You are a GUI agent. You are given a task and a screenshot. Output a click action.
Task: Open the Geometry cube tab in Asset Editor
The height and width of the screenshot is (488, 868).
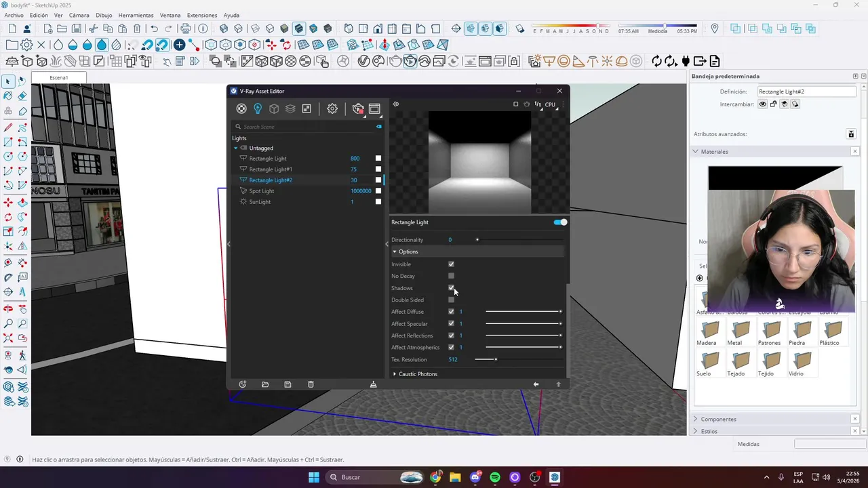(x=274, y=108)
